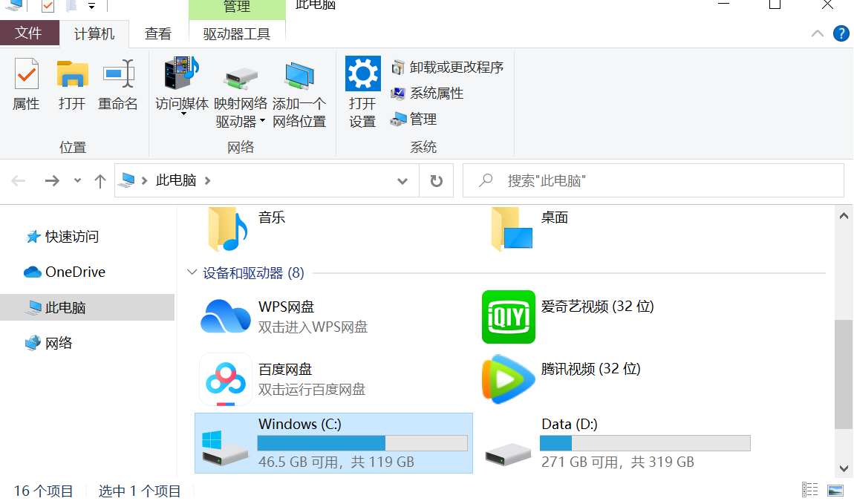This screenshot has height=504, width=854.
Task: Open the 文件 menu tab
Action: 30,33
